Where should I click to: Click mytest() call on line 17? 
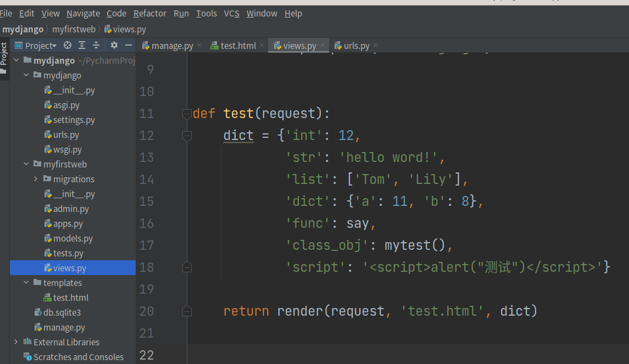(x=415, y=245)
